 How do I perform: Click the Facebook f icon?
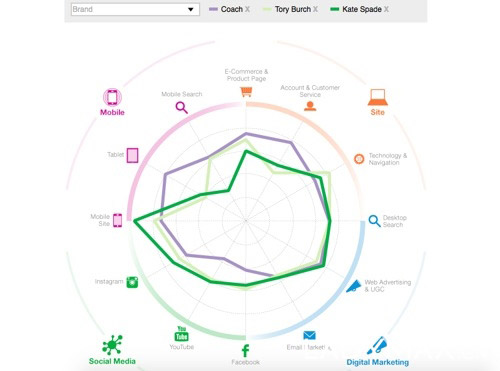click(245, 351)
